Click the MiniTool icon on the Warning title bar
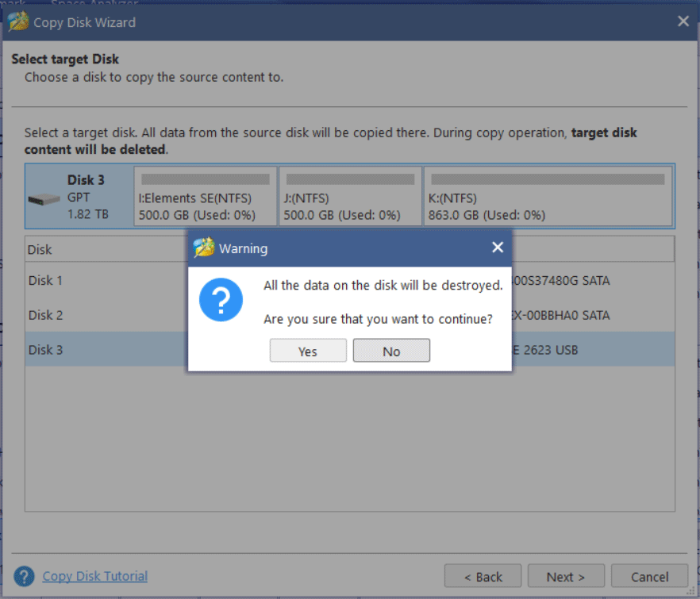The image size is (700, 599). point(205,248)
